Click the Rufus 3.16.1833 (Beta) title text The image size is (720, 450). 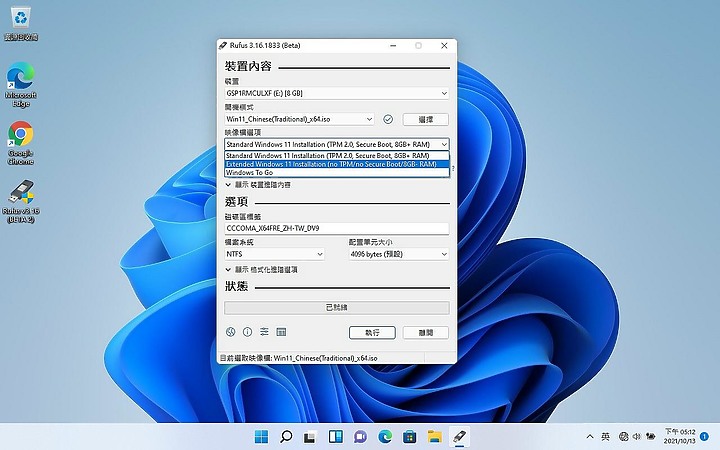tap(265, 45)
